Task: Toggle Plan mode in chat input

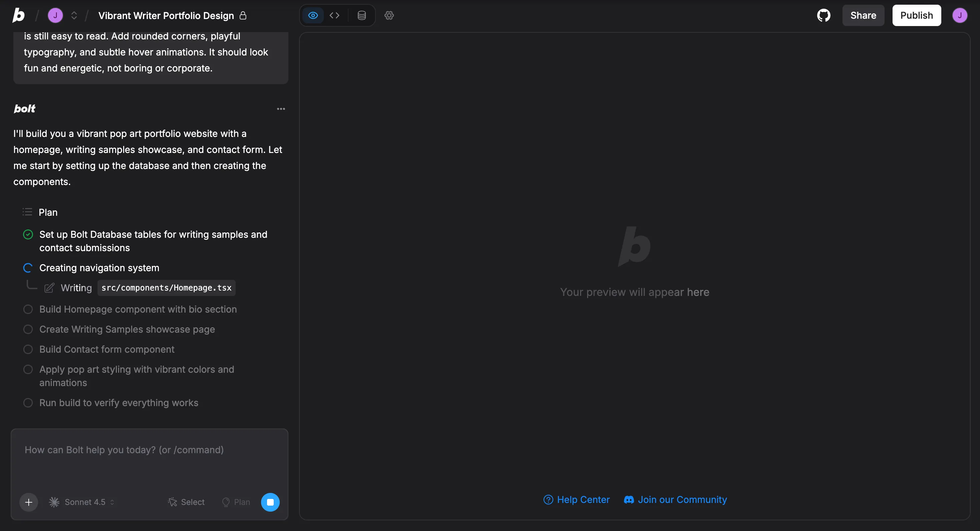Action: coord(236,502)
